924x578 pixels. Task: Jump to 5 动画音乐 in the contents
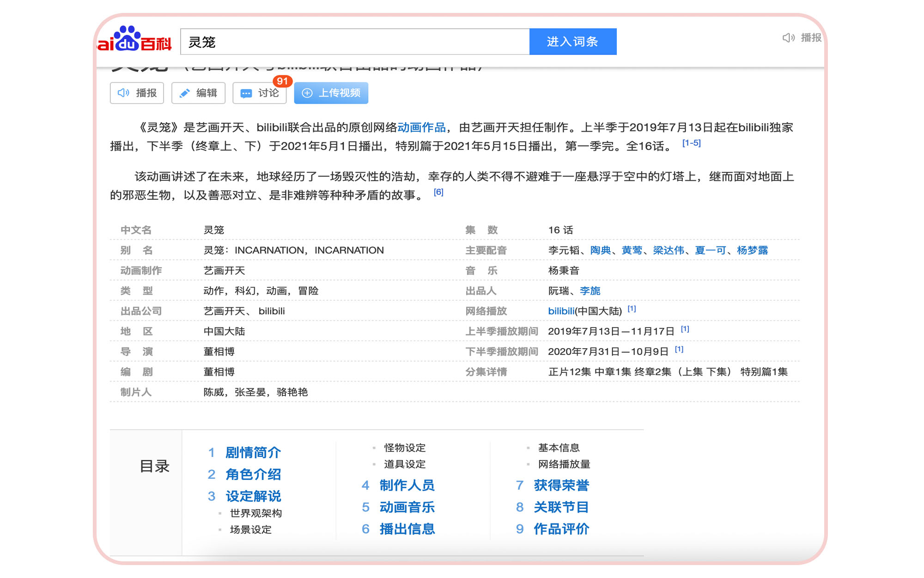click(398, 507)
